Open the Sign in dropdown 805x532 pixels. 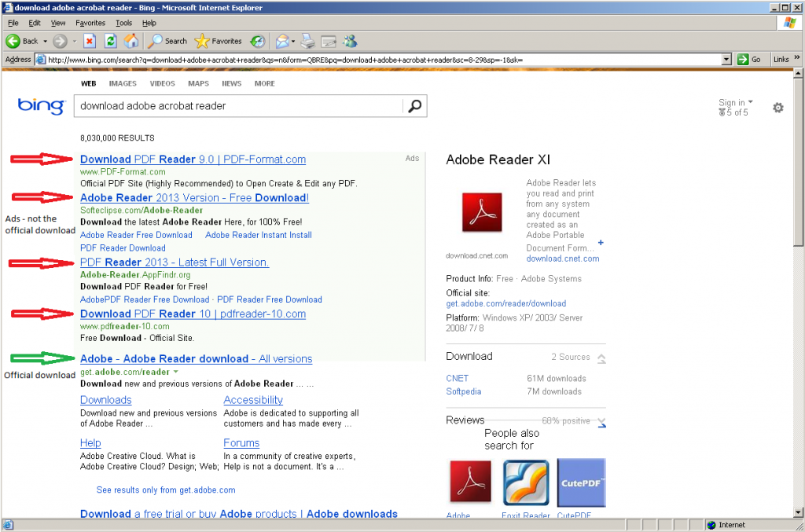click(736, 103)
